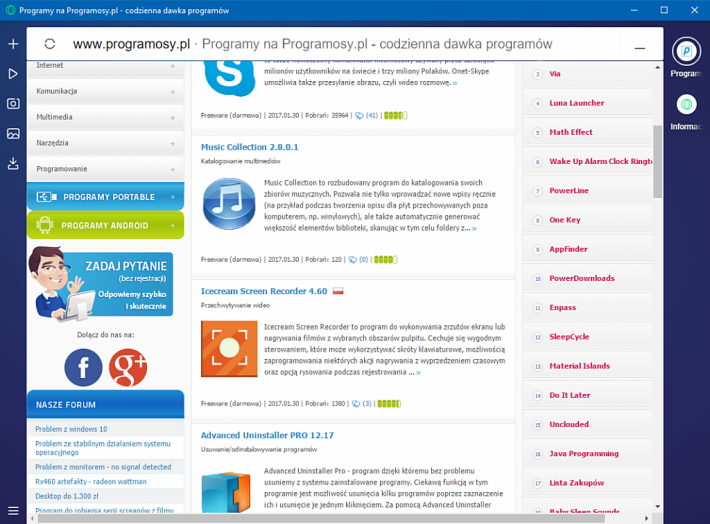Open downloads icon in the left sidebar
710x524 pixels.
(13, 163)
